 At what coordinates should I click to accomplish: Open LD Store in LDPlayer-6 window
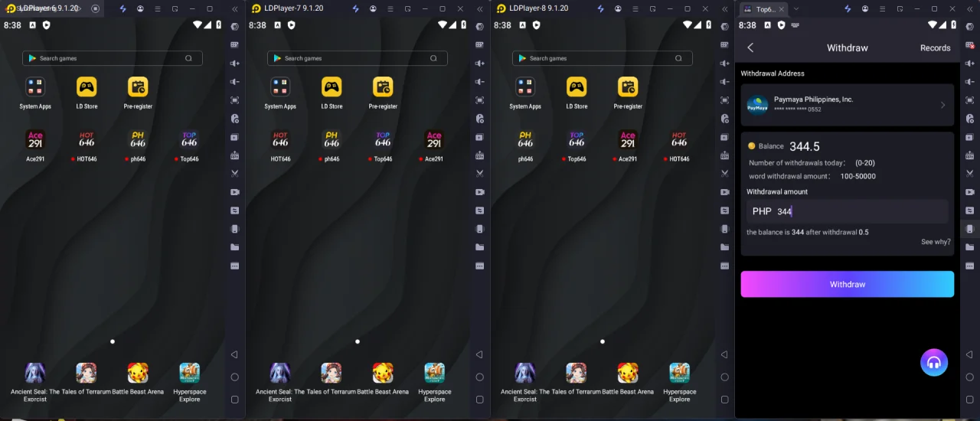click(x=87, y=87)
